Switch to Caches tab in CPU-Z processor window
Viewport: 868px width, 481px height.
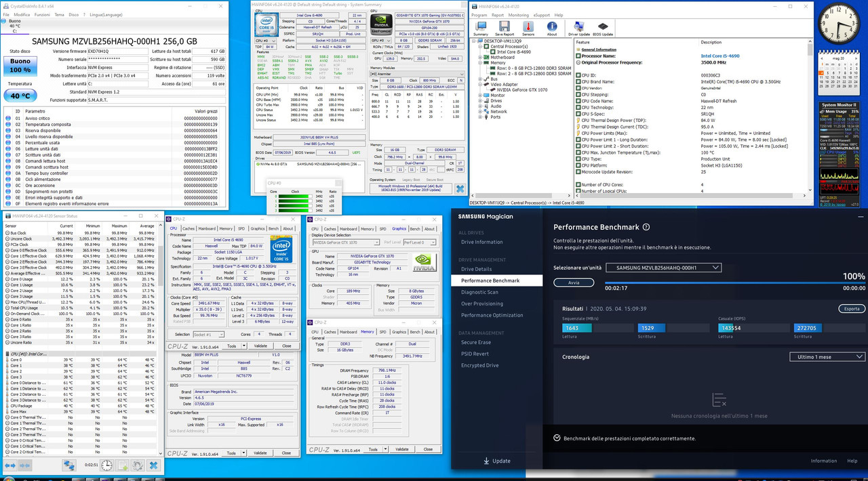(188, 228)
